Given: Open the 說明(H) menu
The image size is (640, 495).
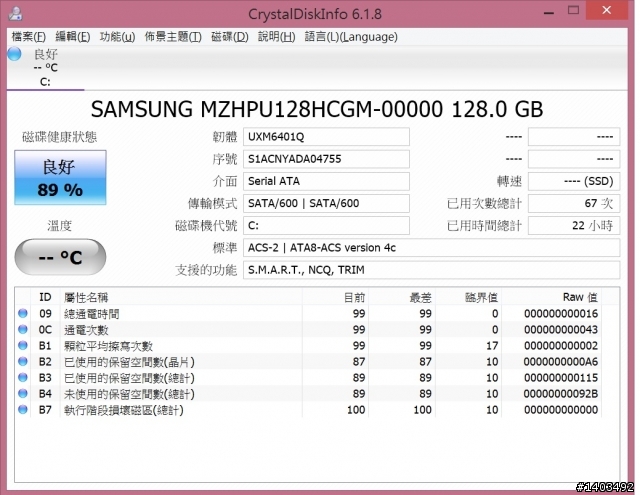Looking at the screenshot, I should (276, 37).
